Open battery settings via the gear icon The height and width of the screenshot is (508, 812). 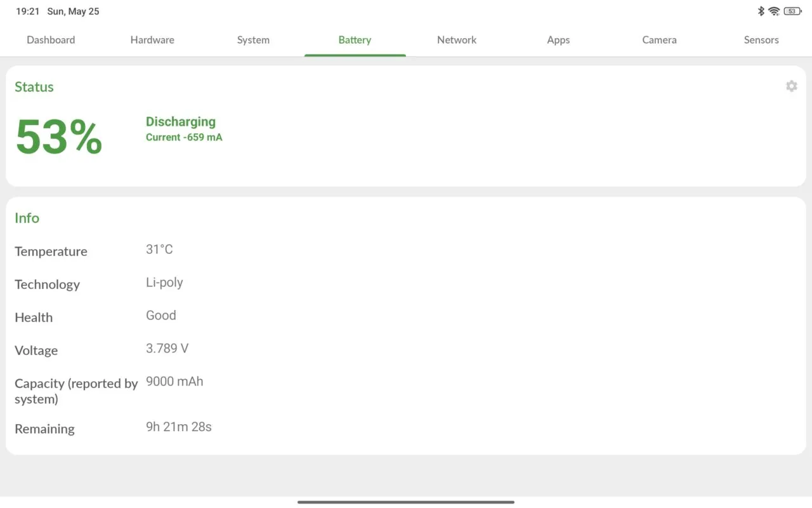click(x=791, y=86)
